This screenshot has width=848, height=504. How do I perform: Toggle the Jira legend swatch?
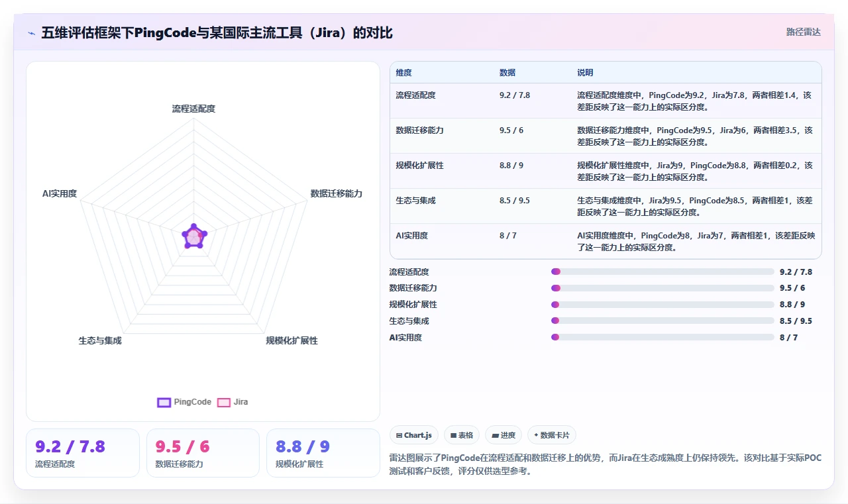[x=224, y=402]
